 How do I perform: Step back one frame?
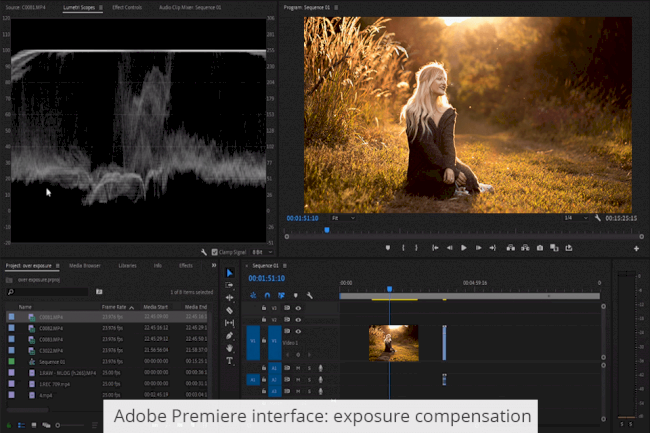[449, 248]
